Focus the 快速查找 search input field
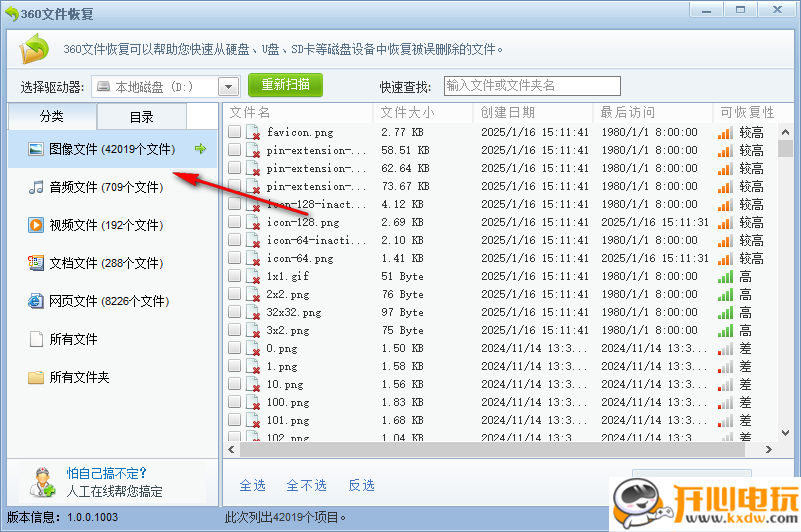The width and height of the screenshot is (801, 532). [x=532, y=86]
